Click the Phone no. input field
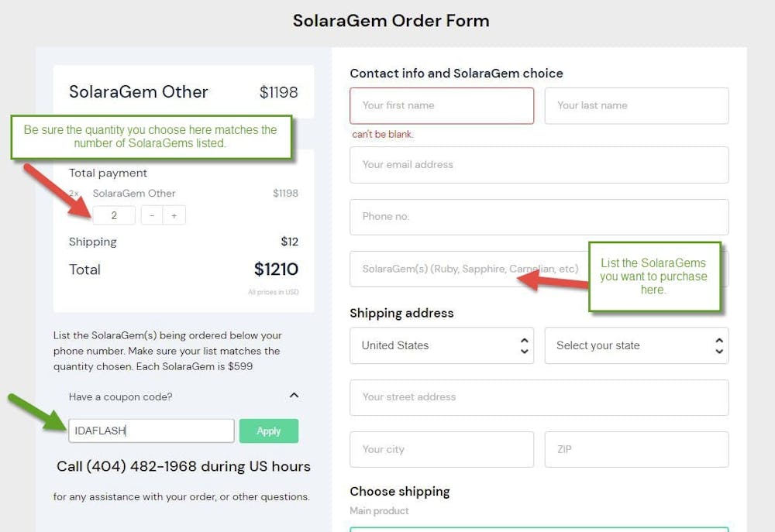Image resolution: width=775 pixels, height=532 pixels. pos(539,217)
